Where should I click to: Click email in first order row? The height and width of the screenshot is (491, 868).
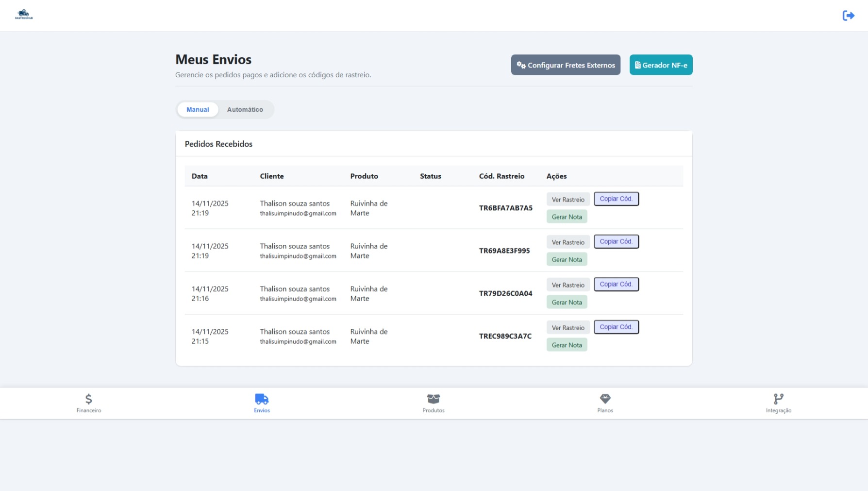pyautogui.click(x=298, y=214)
